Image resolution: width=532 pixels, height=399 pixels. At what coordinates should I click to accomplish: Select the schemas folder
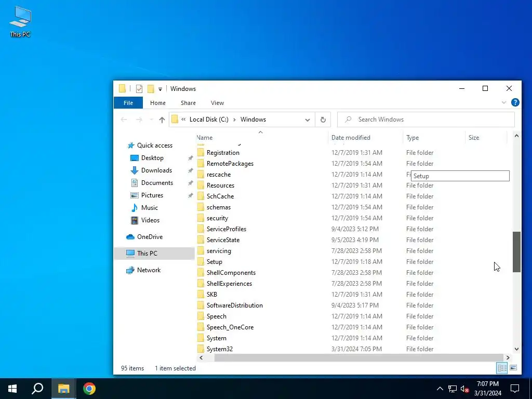pyautogui.click(x=219, y=207)
